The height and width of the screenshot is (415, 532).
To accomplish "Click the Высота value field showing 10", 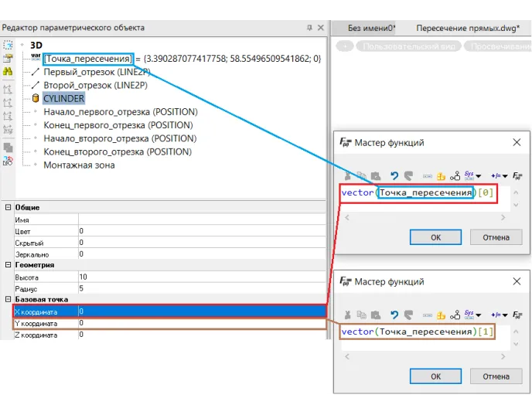I will (x=202, y=277).
